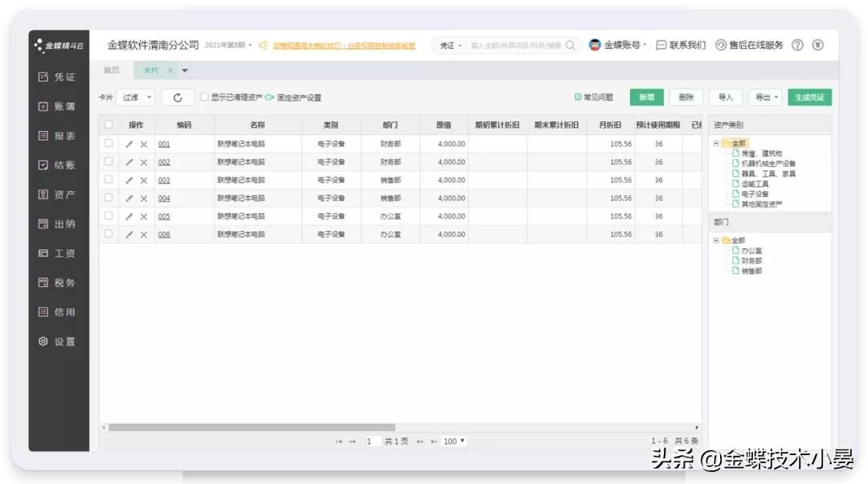Select all rows via header checkbox
Image resolution: width=868 pixels, height=484 pixels.
109,125
